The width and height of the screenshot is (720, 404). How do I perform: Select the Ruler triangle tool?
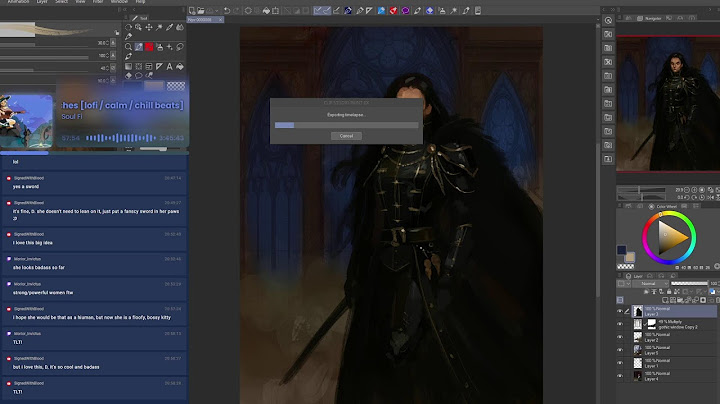click(159, 67)
